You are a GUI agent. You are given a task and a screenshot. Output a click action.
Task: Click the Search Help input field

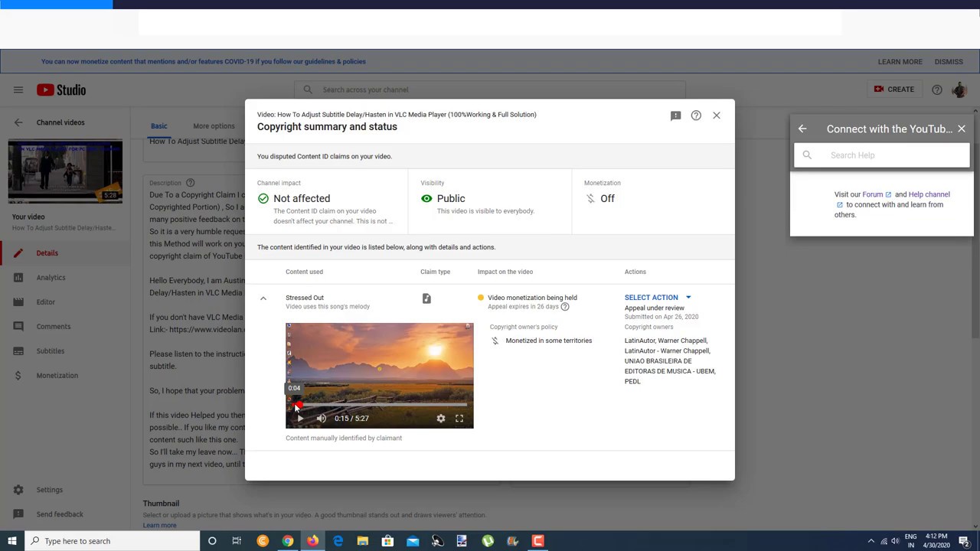[882, 155]
